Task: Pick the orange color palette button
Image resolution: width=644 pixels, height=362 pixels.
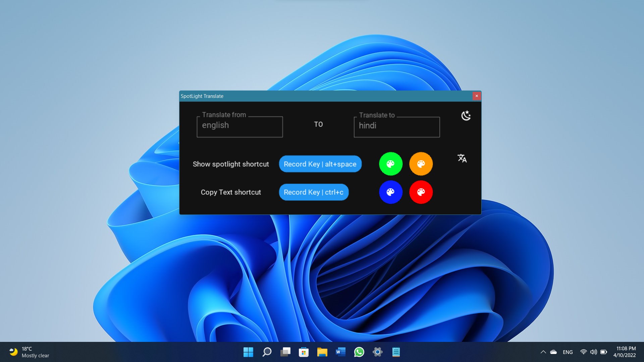Action: [x=421, y=164]
